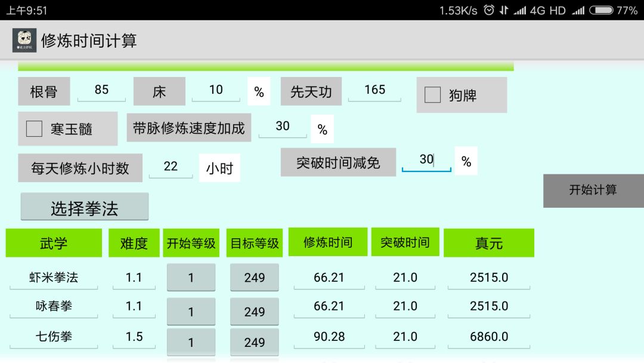Tap the alarm clock status icon

[489, 10]
